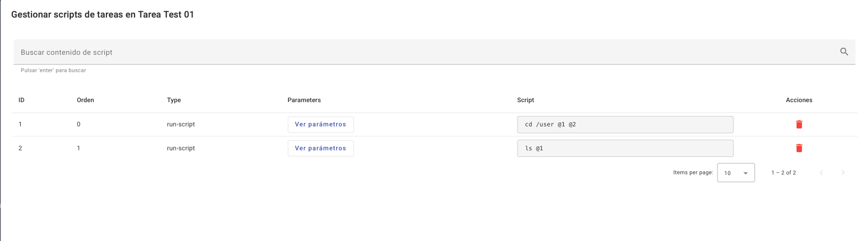Click the Script column header
The image size is (868, 241).
coord(525,100)
